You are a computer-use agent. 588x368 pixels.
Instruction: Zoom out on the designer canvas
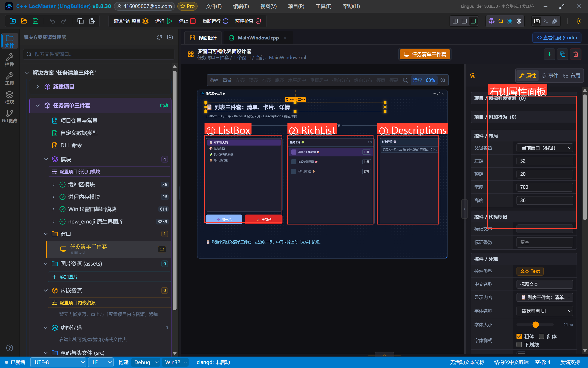pyautogui.click(x=405, y=80)
